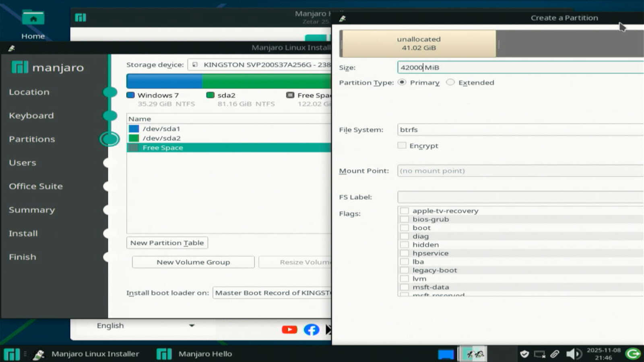The image size is (644, 362).
Task: Click the shield security tray icon
Action: (524, 354)
